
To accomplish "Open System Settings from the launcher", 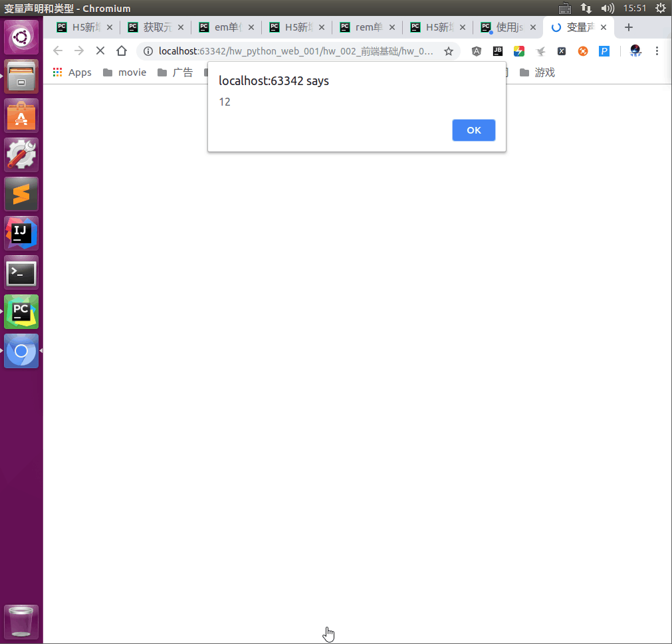I will pos(21,155).
